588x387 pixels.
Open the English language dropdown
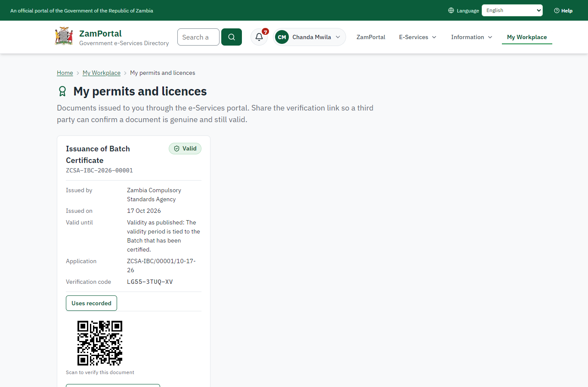pyautogui.click(x=512, y=10)
